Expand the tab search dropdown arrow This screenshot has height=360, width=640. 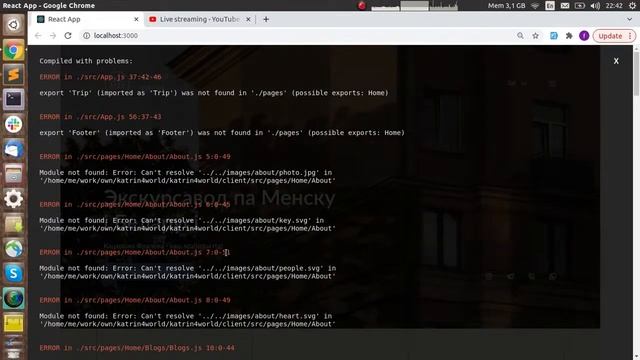point(629,19)
